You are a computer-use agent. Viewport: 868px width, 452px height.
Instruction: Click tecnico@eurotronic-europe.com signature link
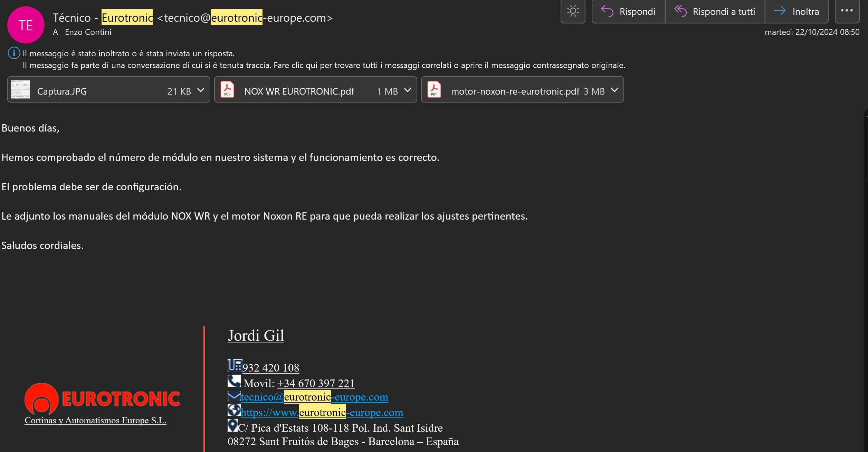tap(314, 397)
